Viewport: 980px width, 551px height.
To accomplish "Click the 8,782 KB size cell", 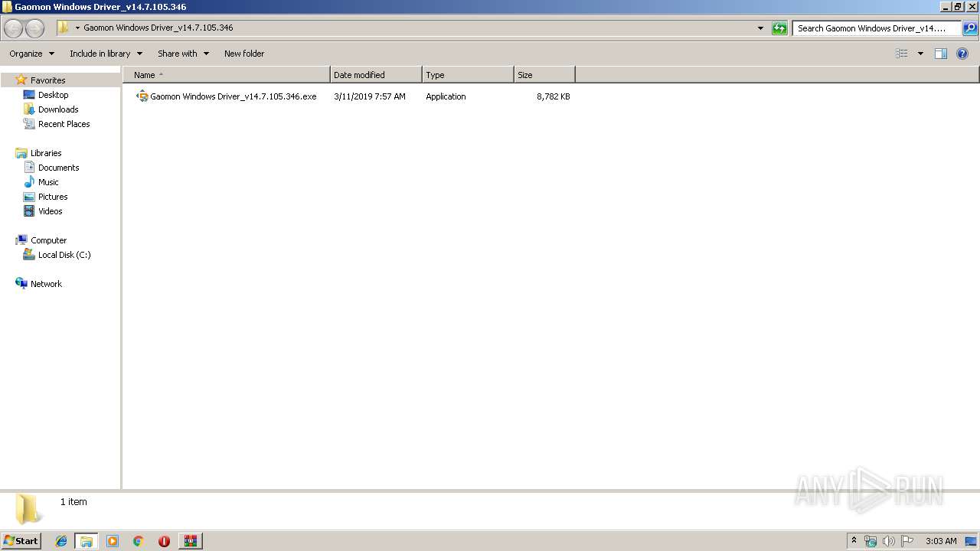I will tap(553, 96).
